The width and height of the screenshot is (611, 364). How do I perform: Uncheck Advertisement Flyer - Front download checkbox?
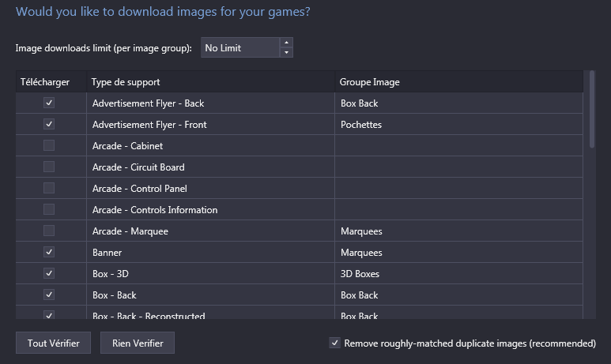[49, 124]
